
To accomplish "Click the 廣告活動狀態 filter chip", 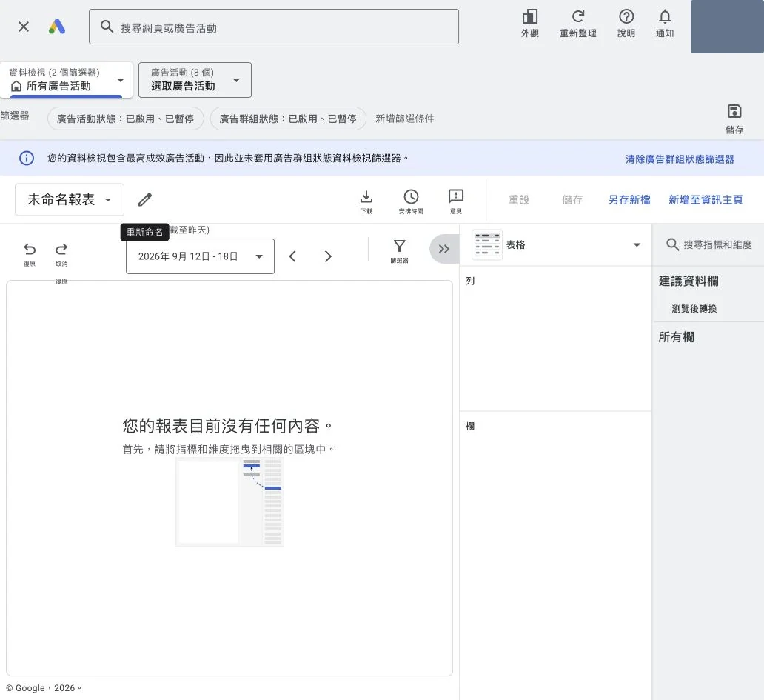I will coord(125,119).
